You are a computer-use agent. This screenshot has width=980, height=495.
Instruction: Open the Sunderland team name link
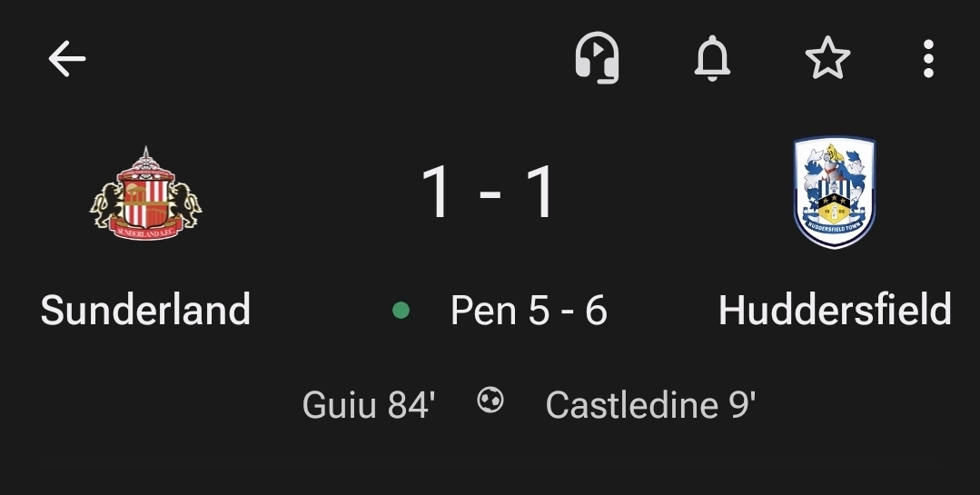(x=145, y=311)
